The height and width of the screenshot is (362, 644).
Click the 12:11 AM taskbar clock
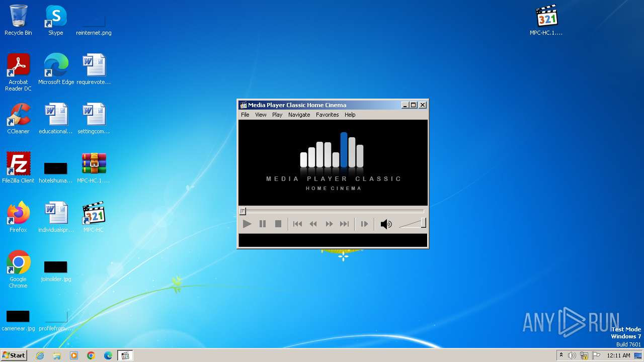[x=618, y=355]
